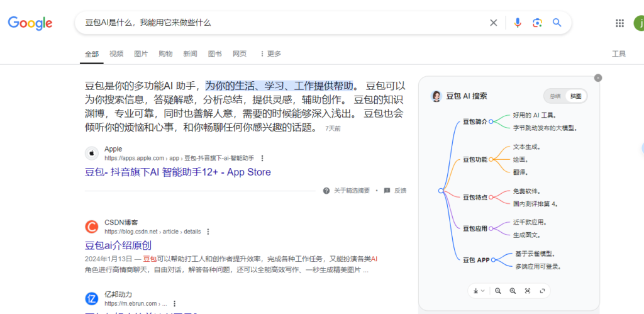Switch to the 新闻 tab
Image resolution: width=644 pixels, height=314 pixels.
point(190,54)
